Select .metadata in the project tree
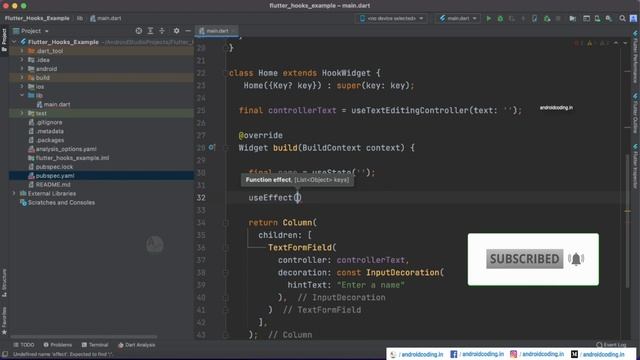The width and height of the screenshot is (640, 360). (46, 131)
